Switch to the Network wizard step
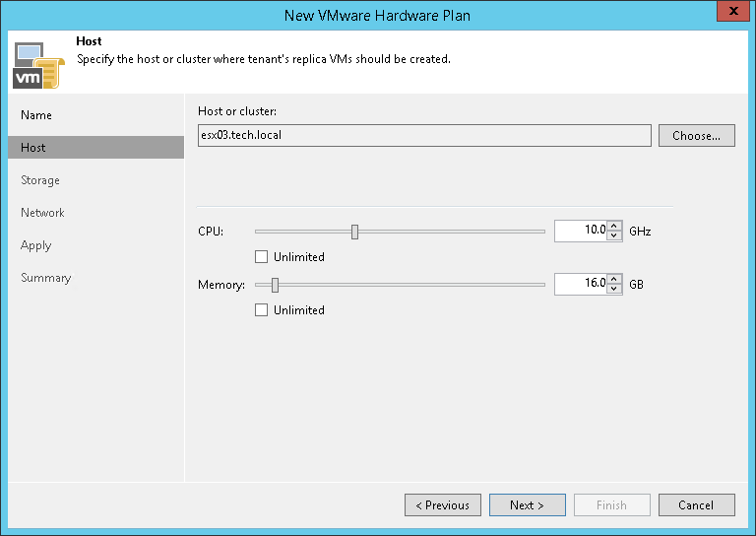 (42, 213)
